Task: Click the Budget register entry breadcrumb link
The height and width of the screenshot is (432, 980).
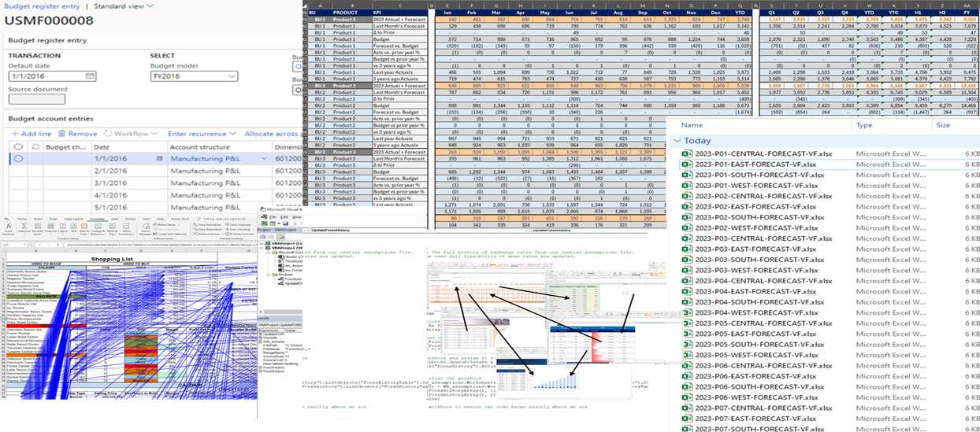Action: click(x=41, y=6)
